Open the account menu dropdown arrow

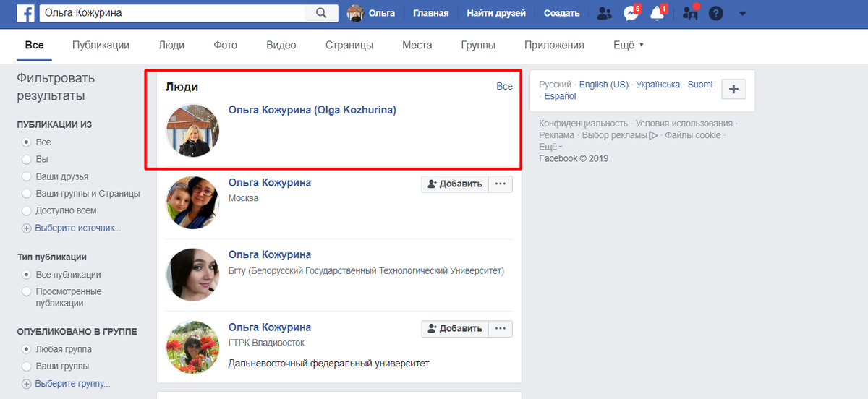click(742, 14)
